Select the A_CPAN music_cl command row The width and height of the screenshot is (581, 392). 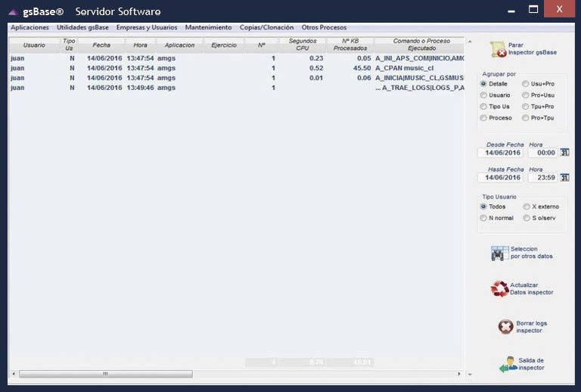(x=236, y=68)
